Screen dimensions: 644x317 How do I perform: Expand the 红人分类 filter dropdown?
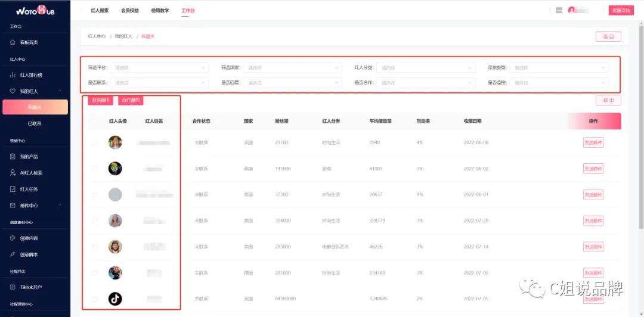[x=426, y=67]
